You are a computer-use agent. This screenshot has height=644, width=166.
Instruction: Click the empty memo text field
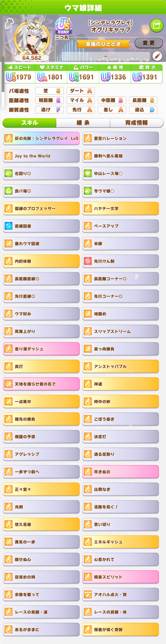[106, 56]
